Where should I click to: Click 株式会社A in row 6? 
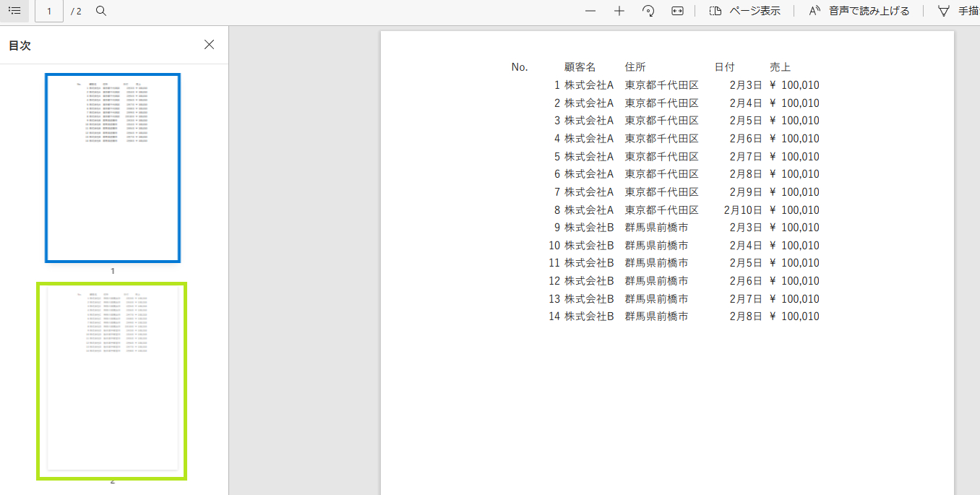pos(589,174)
